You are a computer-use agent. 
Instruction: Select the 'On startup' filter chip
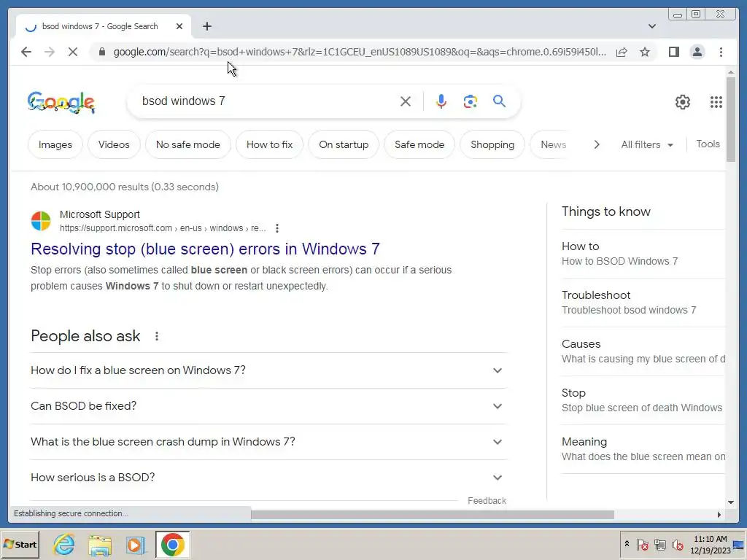click(344, 144)
